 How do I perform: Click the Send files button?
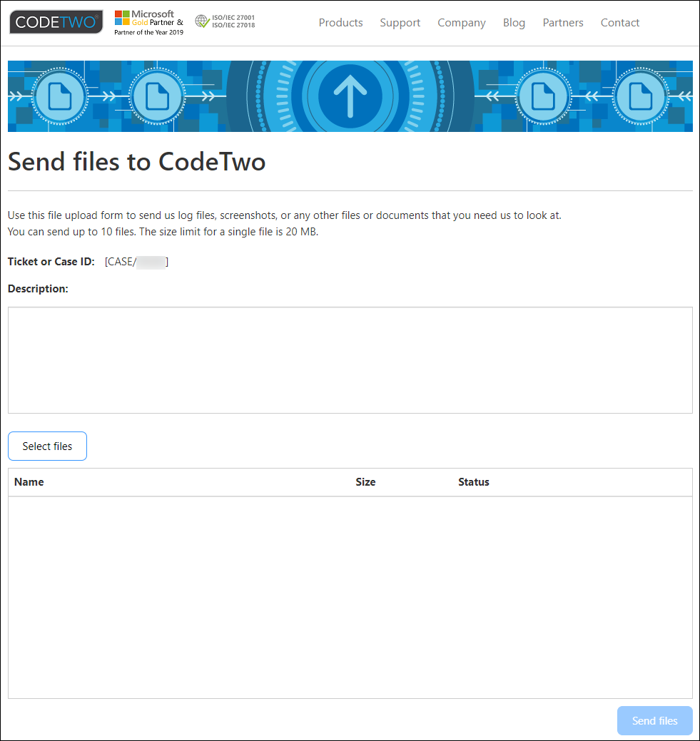pyautogui.click(x=654, y=721)
